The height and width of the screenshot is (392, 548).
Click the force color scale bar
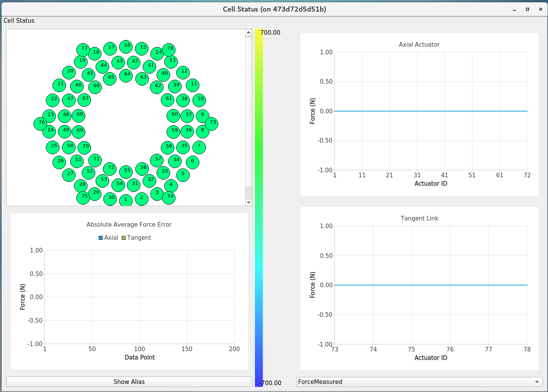pos(259,208)
